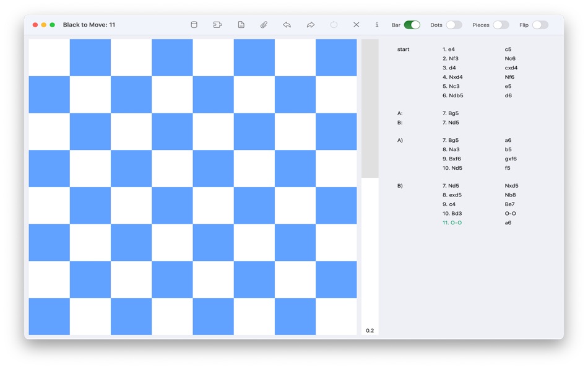
Task: Open the database icon in the toolbar
Action: 194,24
